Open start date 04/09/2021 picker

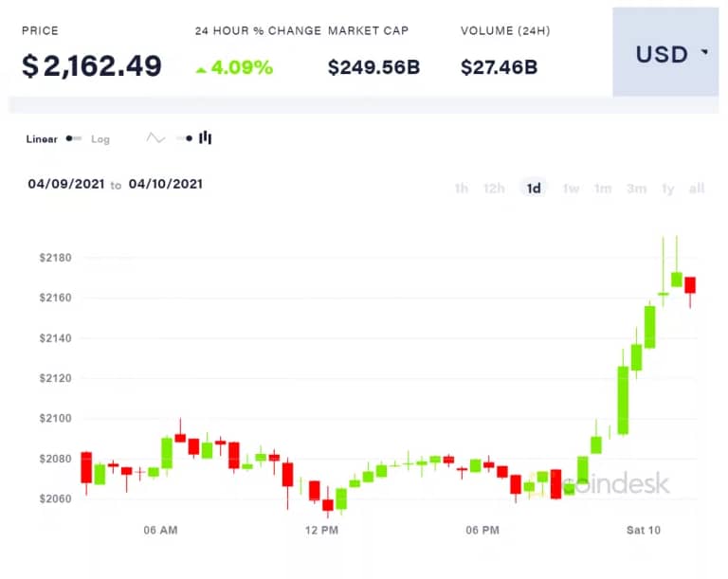[x=64, y=184]
